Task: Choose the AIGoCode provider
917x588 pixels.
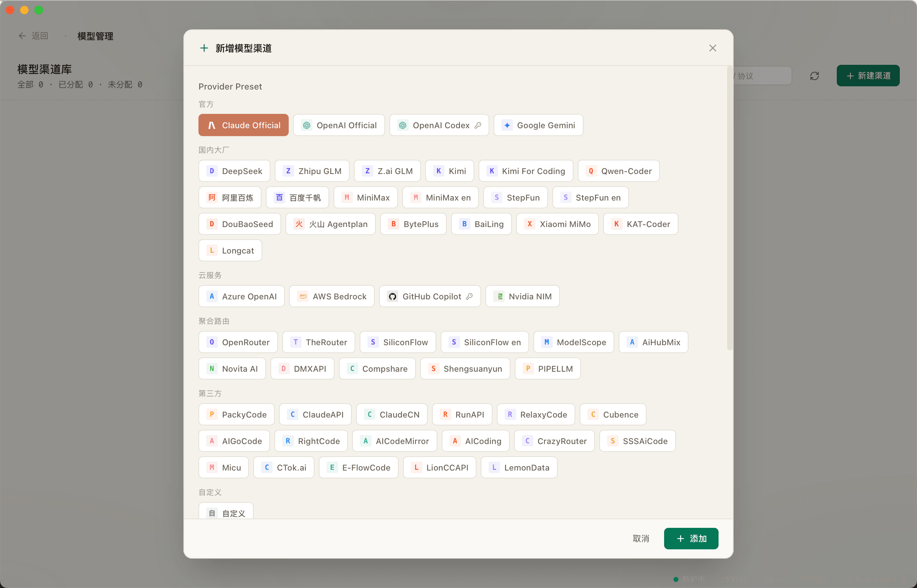Action: 234,441
